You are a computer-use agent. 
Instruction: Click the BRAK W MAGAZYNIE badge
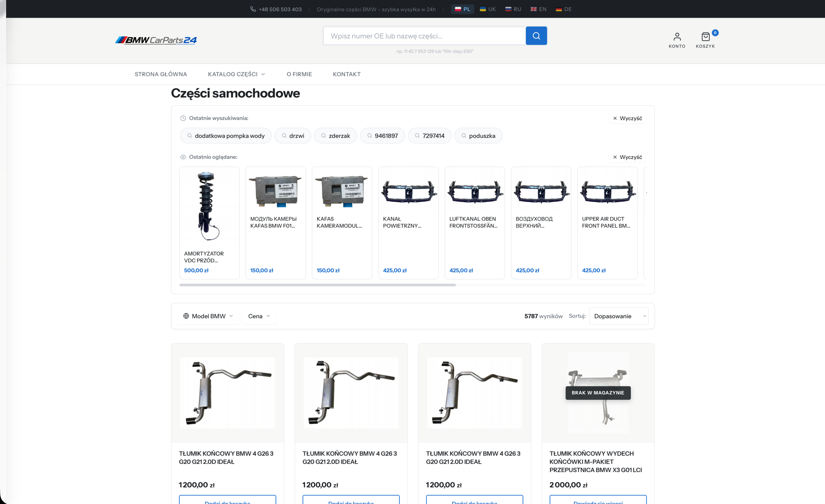coord(598,393)
